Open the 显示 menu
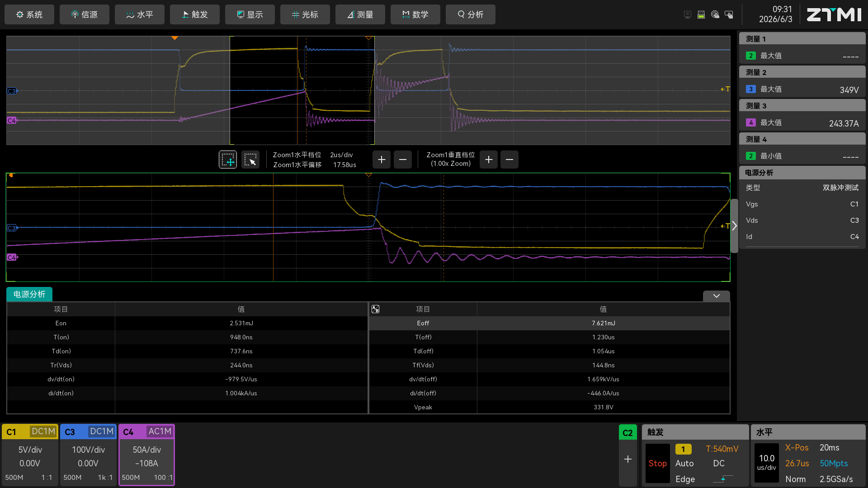This screenshot has height=488, width=868. tap(250, 14)
